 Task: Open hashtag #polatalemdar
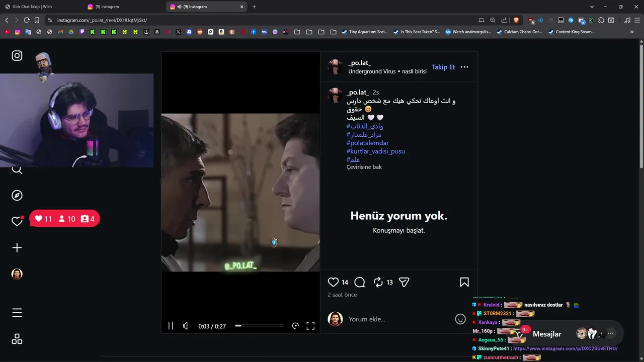(x=367, y=143)
